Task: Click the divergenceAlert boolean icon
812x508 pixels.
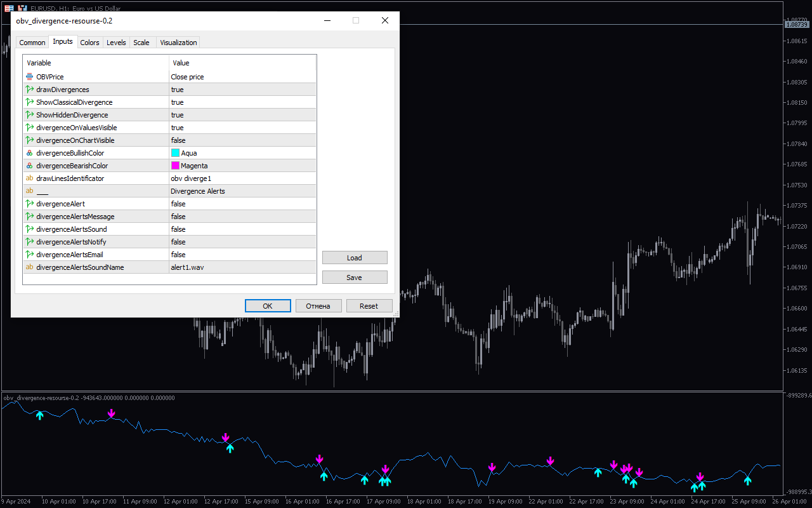Action: (29, 204)
